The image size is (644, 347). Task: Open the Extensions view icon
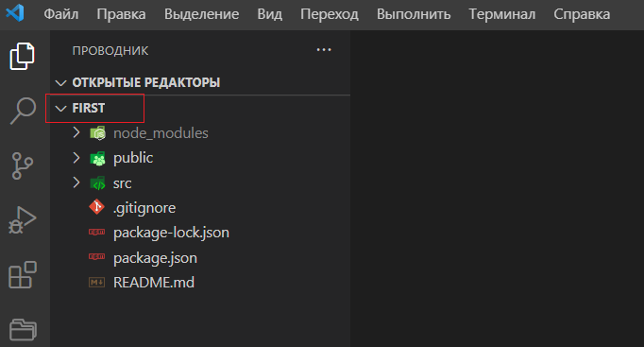click(23, 274)
